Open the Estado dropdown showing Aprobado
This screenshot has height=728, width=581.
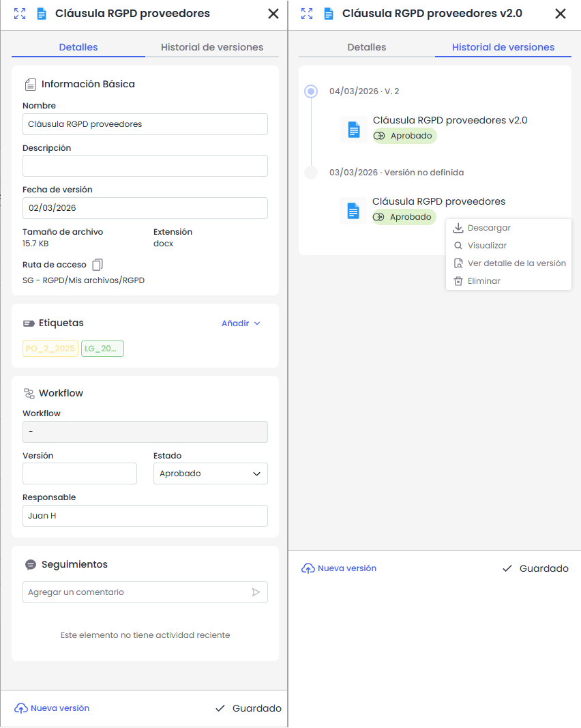click(210, 474)
